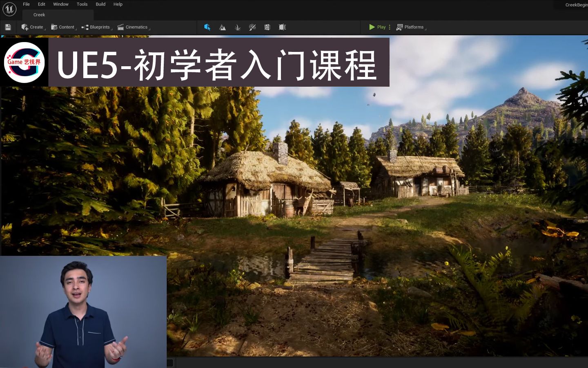Open the Tools menu
This screenshot has width=588, height=368.
[x=82, y=4]
